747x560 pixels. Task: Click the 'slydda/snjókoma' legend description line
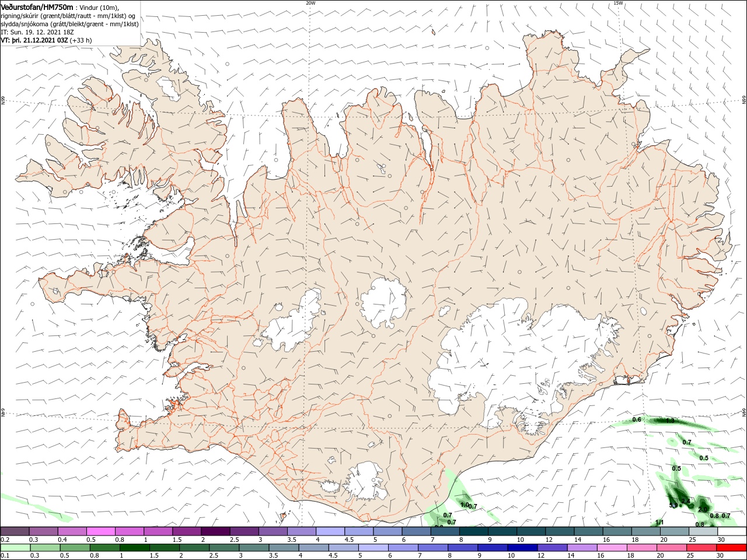(70, 24)
